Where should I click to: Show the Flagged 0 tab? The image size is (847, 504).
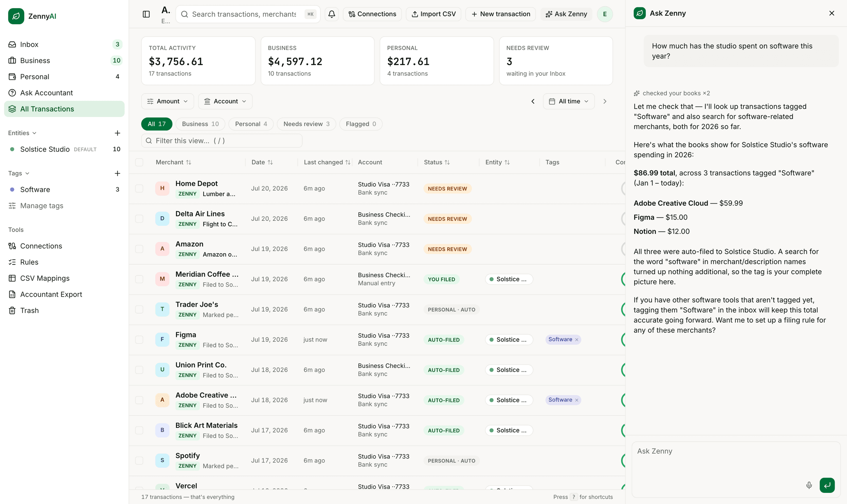(x=361, y=124)
